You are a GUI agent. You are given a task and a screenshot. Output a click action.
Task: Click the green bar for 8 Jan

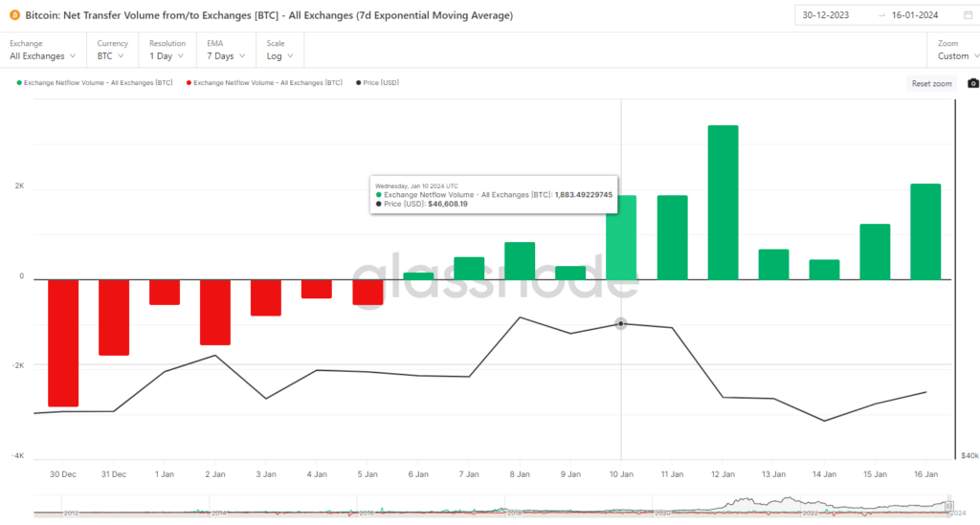[x=520, y=261]
